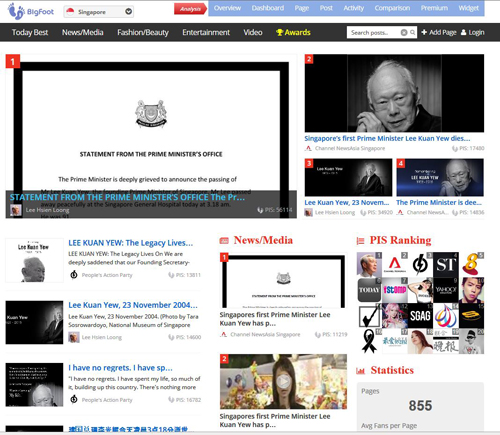
Task: Click the search magnifier icon
Action: coord(413,32)
